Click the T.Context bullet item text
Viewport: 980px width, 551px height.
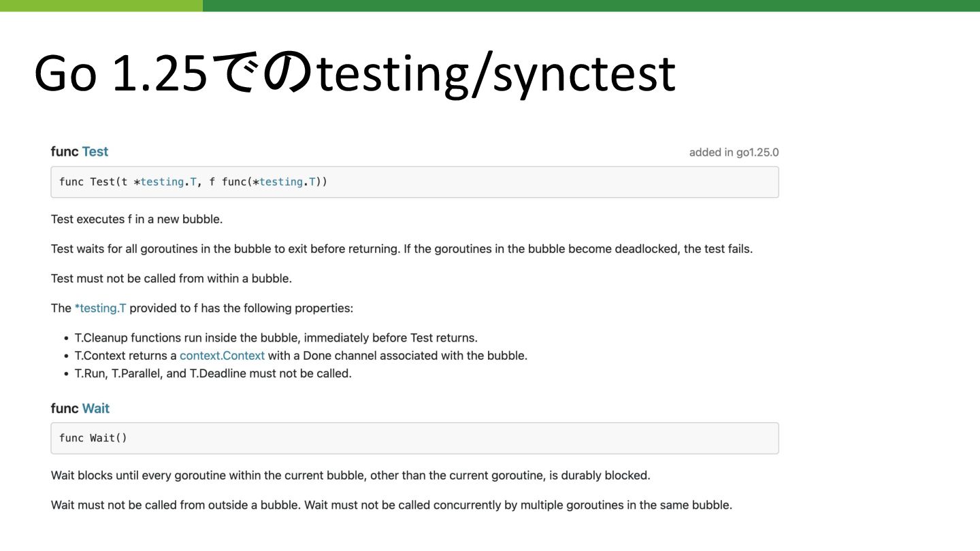click(301, 355)
